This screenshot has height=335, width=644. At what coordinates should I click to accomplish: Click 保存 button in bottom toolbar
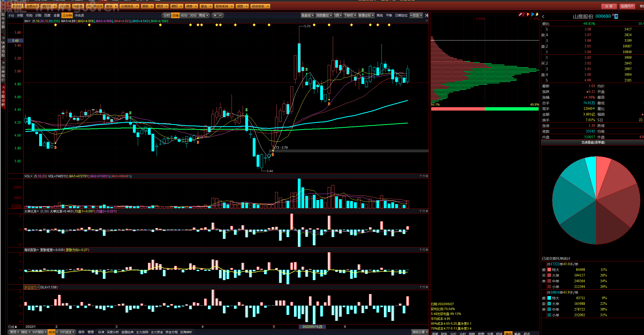[81, 332]
